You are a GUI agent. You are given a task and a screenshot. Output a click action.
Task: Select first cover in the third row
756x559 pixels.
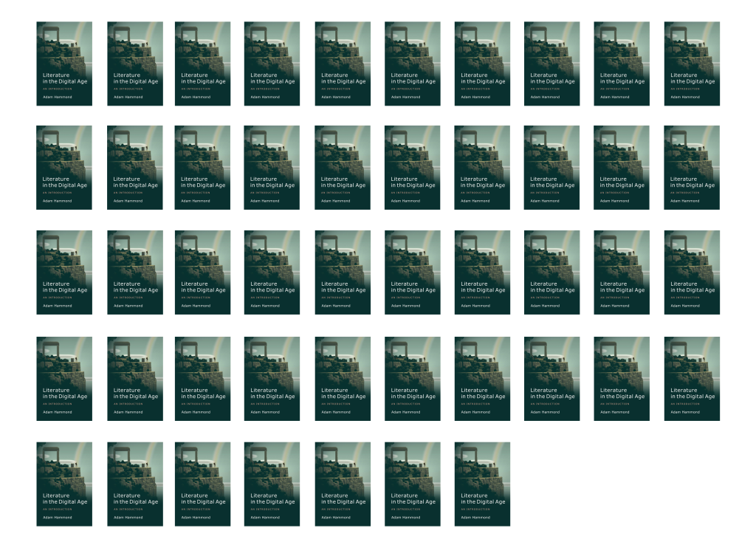tap(64, 272)
